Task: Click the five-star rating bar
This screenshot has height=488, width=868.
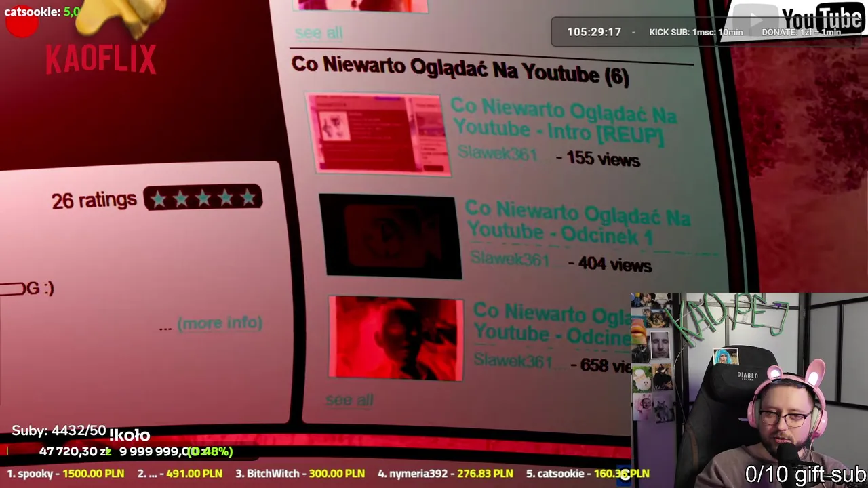Action: pyautogui.click(x=203, y=198)
